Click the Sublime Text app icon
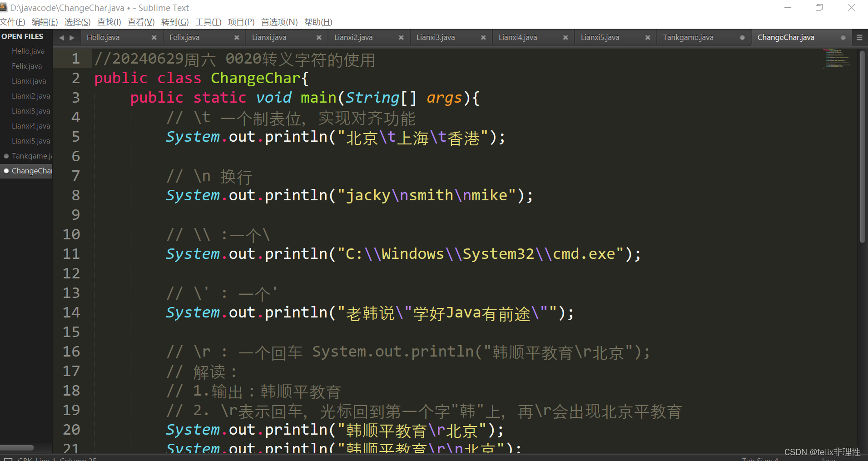Screen dimensions: 868x461 (4, 8)
